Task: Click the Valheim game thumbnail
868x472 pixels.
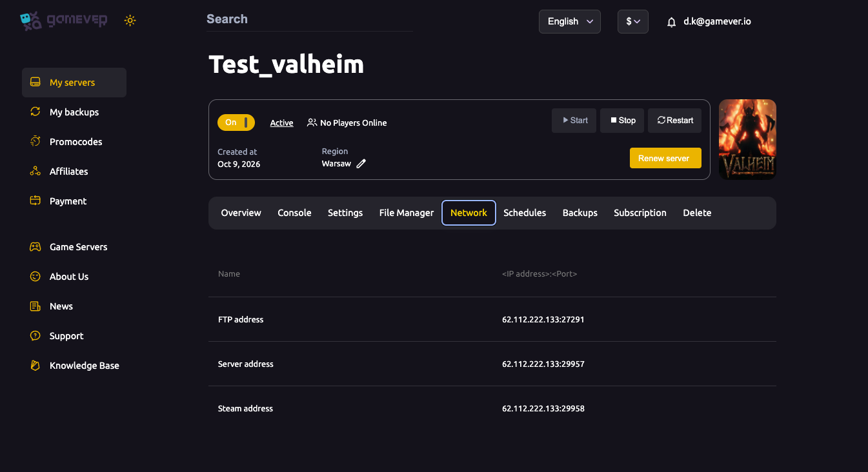Action: click(747, 139)
